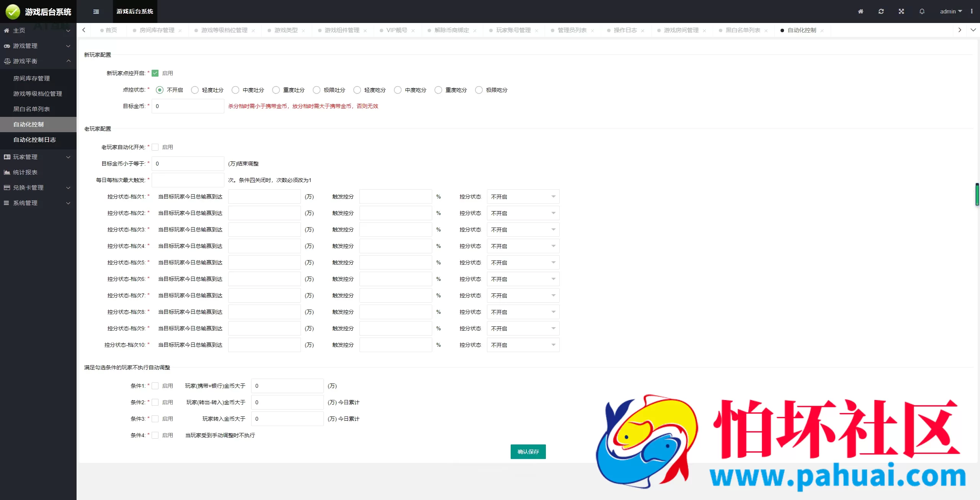The width and height of the screenshot is (980, 500).
Task: Close the 自动化控制 tab
Action: pos(822,31)
